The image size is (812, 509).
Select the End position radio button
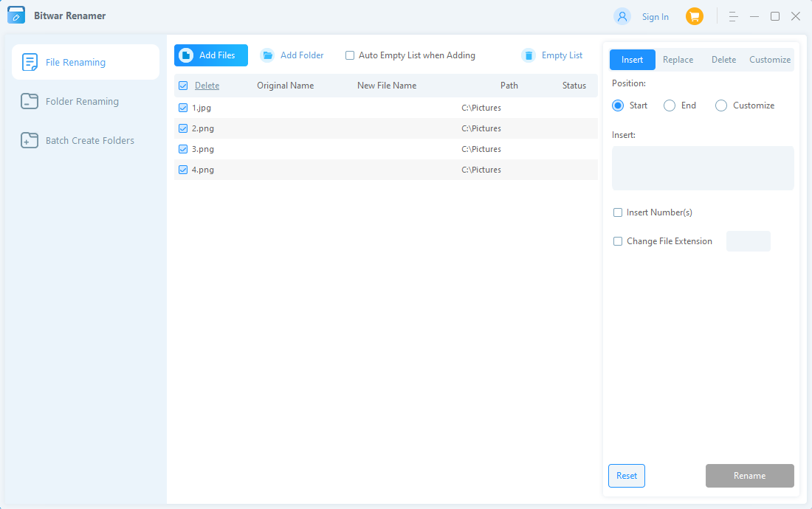coord(670,105)
